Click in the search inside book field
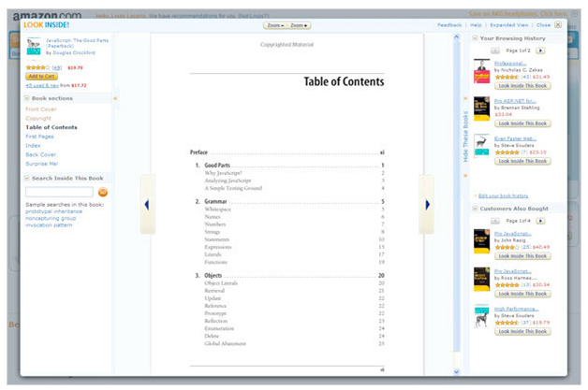The width and height of the screenshot is (588, 390). coord(59,192)
